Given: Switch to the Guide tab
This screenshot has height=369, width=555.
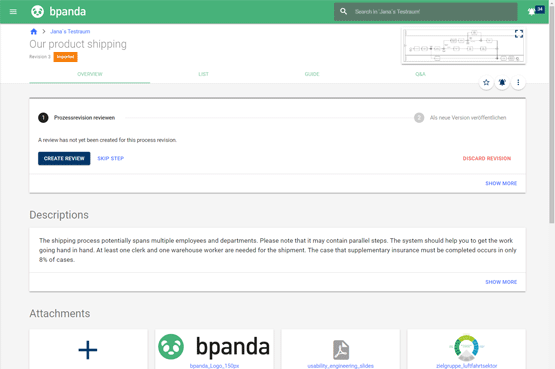Looking at the screenshot, I should [312, 74].
